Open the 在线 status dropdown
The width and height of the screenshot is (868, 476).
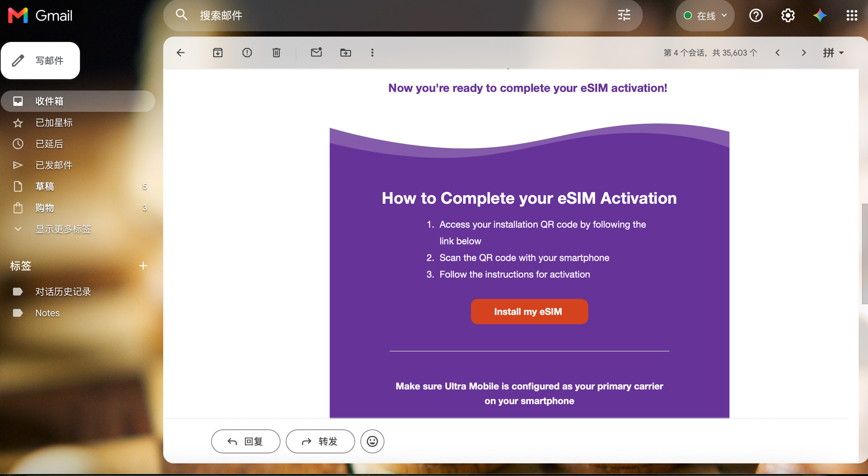(x=705, y=16)
